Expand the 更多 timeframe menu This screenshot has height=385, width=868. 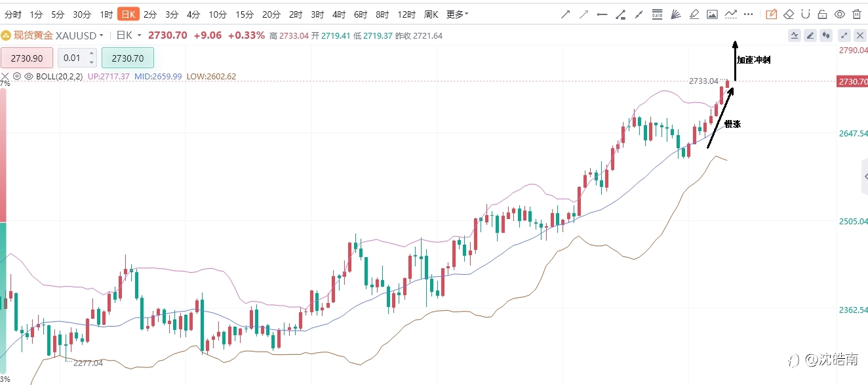457,14
